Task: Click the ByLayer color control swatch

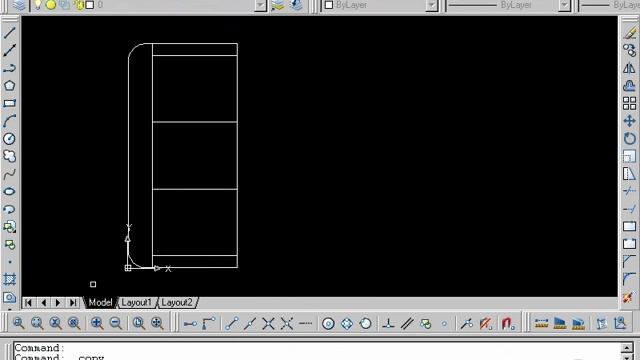Action: click(329, 5)
